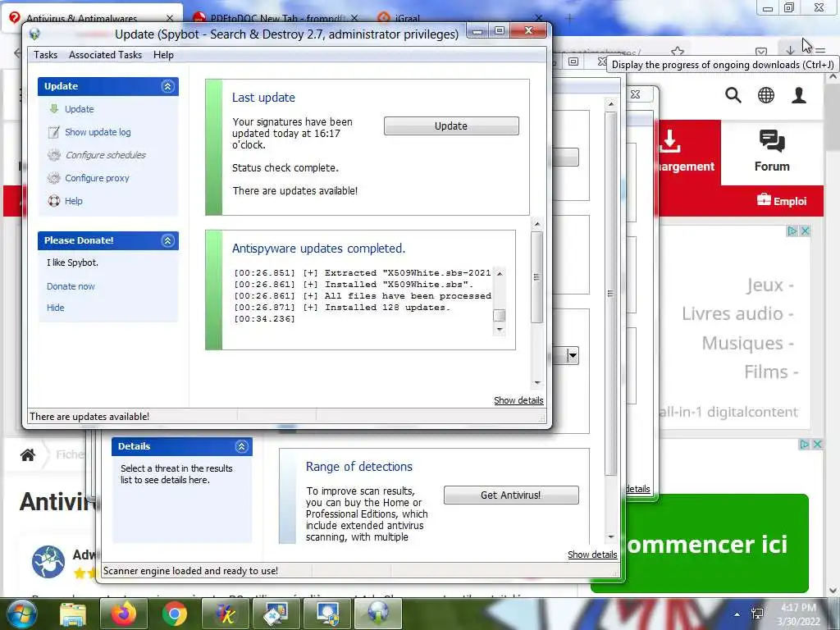Screen dimensions: 840x630
Task: Open the browser search magnifier icon
Action: coord(733,95)
